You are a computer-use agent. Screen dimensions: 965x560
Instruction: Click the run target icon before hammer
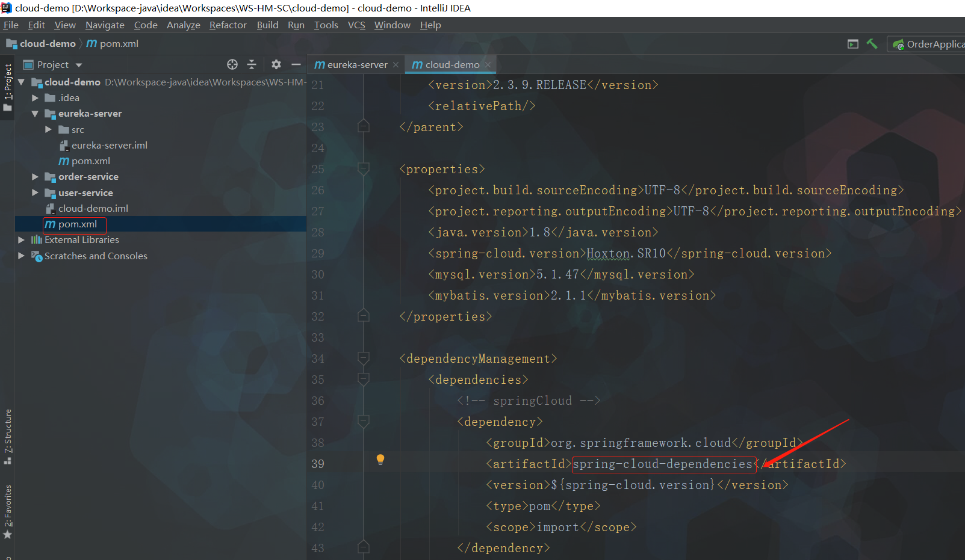[853, 44]
